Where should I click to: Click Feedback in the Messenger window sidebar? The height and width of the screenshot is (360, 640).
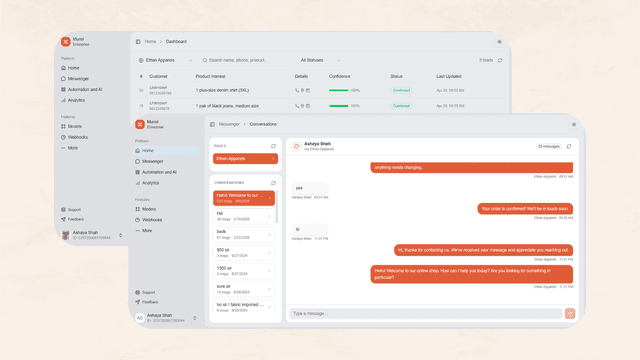[147, 302]
